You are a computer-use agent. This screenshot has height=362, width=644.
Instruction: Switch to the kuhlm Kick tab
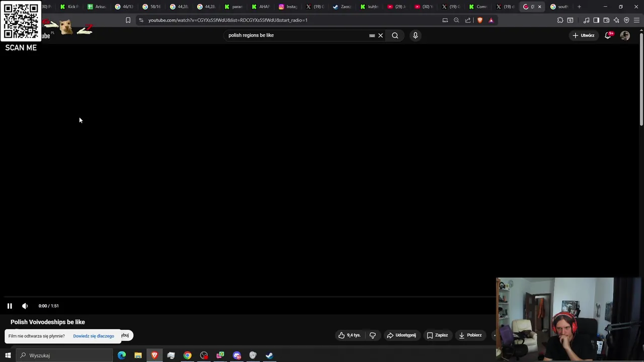pos(369,7)
